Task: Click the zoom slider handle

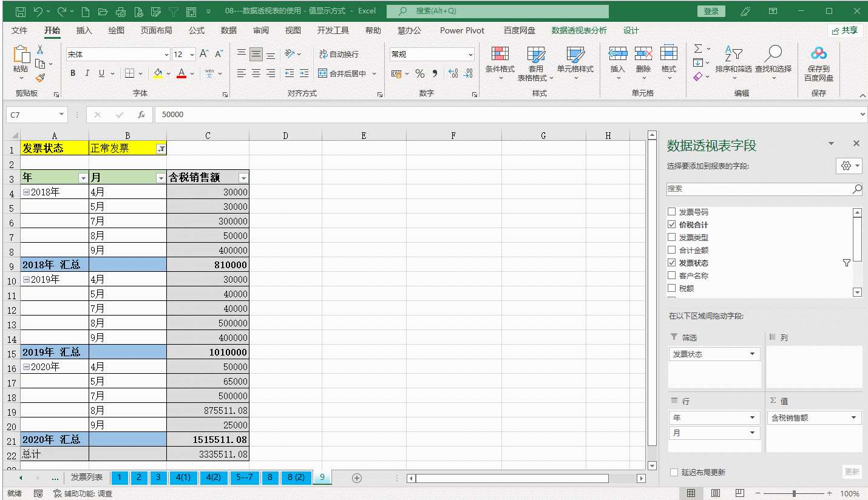Action: (795, 493)
